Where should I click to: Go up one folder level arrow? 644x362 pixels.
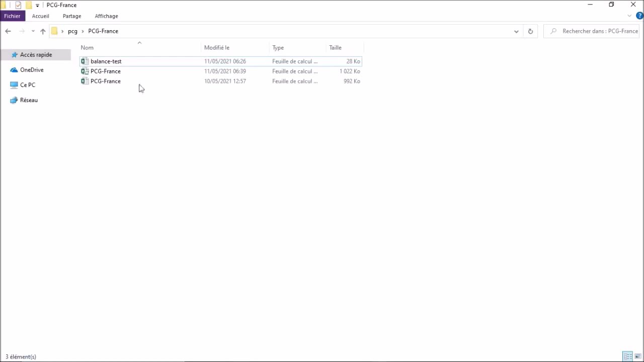coord(43,31)
